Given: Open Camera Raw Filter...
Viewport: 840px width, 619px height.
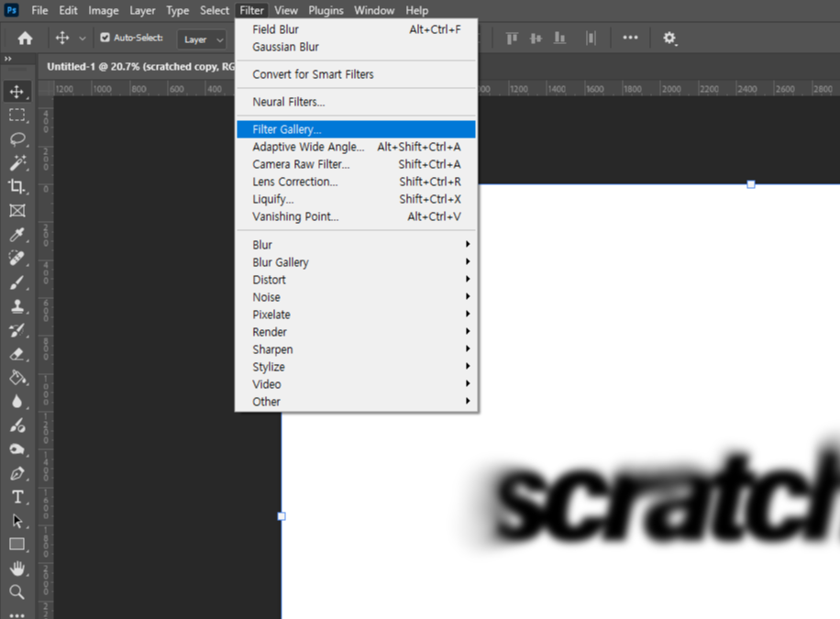Looking at the screenshot, I should pyautogui.click(x=356, y=164).
